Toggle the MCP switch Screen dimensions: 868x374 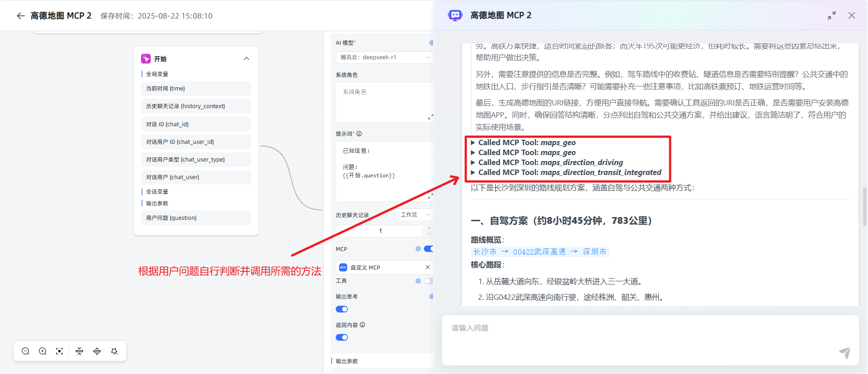click(x=429, y=249)
